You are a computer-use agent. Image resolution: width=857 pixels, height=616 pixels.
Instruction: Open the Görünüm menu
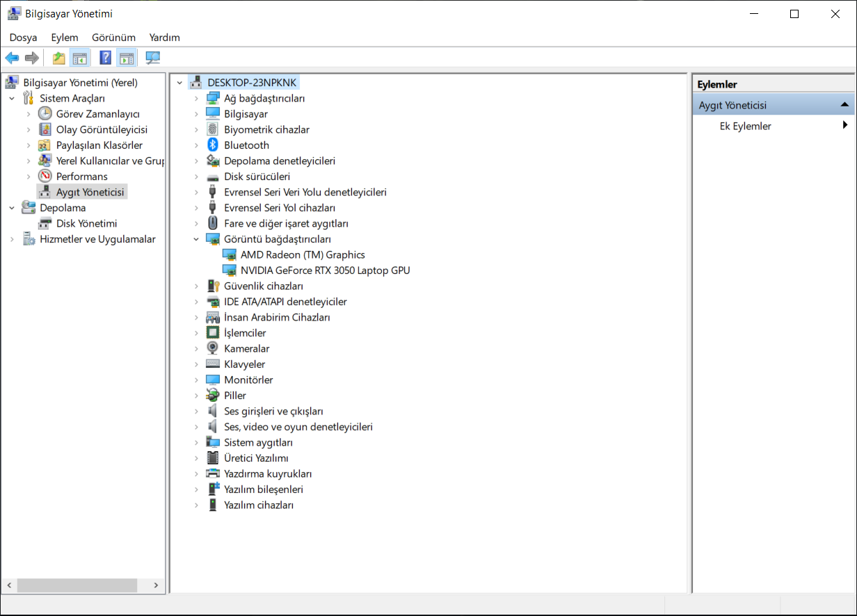point(113,38)
